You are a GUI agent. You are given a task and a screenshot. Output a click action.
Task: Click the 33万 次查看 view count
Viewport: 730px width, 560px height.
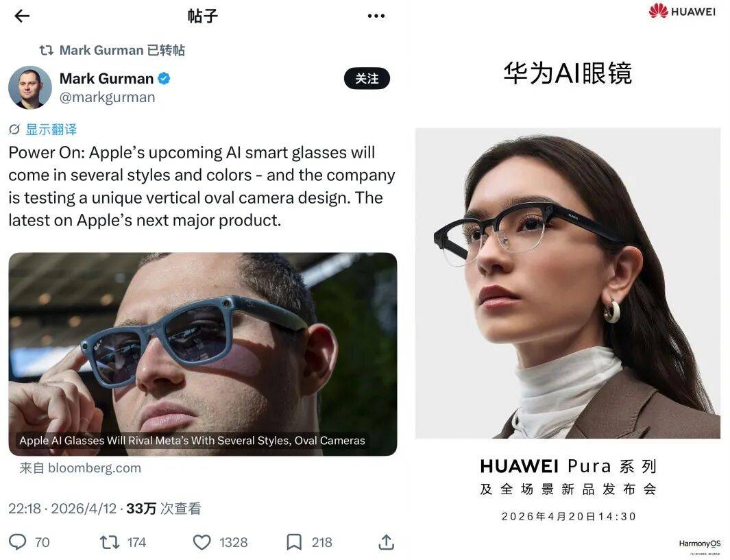(163, 509)
